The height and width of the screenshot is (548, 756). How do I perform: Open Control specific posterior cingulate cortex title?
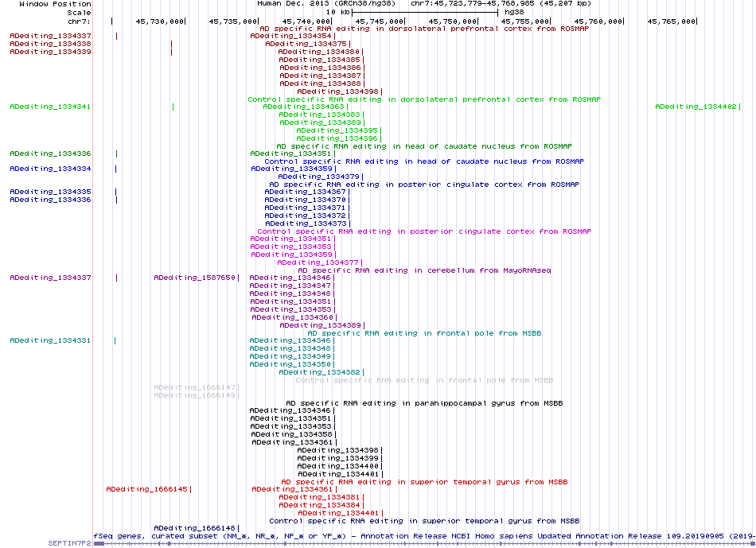tap(424, 231)
